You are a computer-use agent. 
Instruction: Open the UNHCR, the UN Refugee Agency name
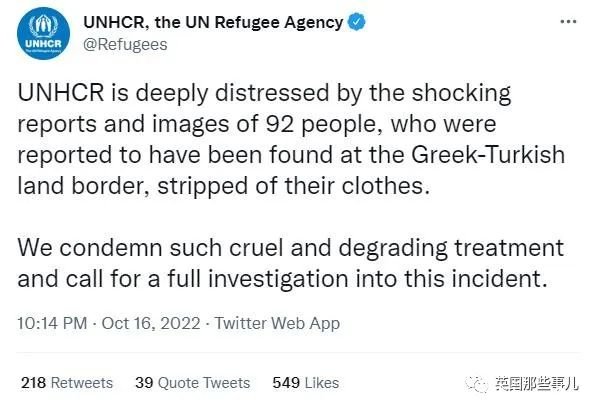(213, 22)
